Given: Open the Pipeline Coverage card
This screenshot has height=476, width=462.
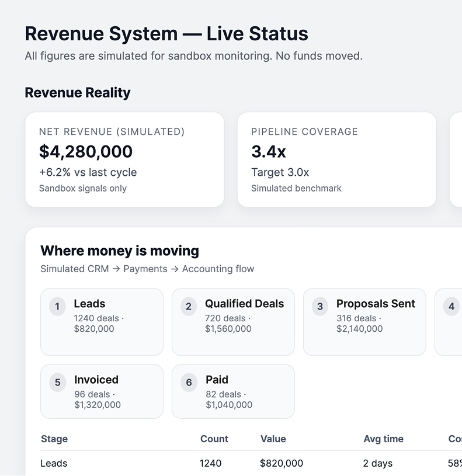Looking at the screenshot, I should (336, 159).
